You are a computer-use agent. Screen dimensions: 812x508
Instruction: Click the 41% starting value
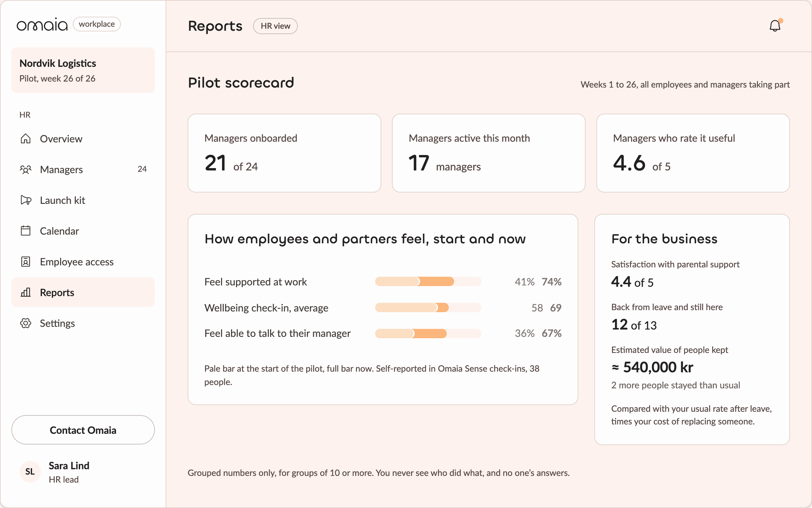coord(525,281)
